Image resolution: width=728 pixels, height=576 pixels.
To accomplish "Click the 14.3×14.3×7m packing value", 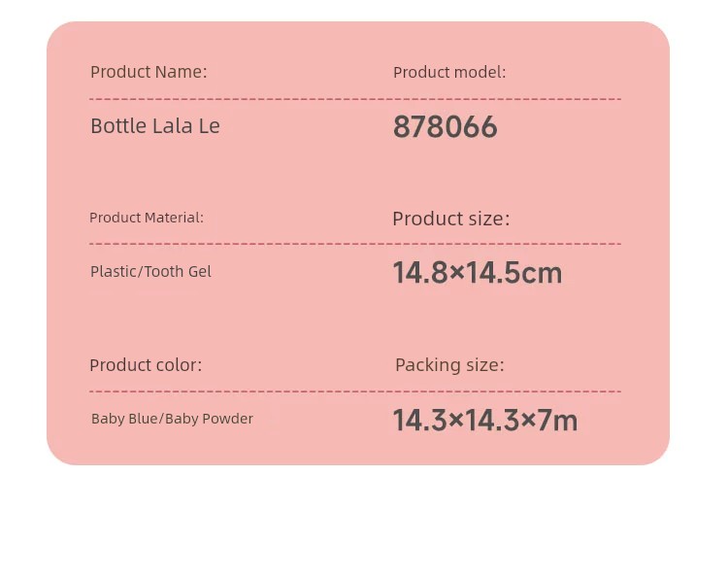I will point(485,421).
